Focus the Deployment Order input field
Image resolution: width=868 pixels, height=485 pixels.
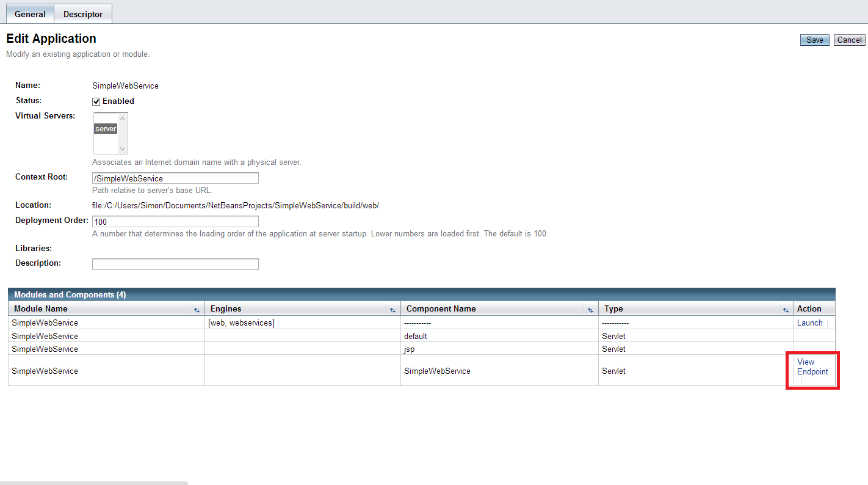tap(175, 222)
